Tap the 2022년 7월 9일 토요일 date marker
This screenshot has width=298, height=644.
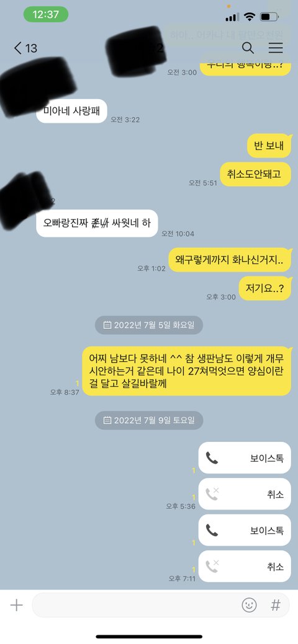coord(149,420)
